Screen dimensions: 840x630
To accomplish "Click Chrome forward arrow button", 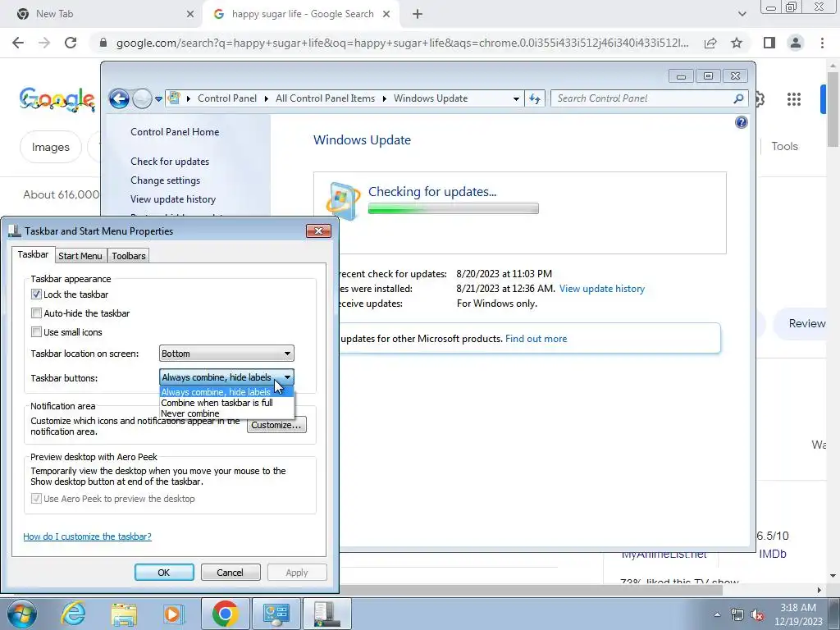I will click(44, 43).
